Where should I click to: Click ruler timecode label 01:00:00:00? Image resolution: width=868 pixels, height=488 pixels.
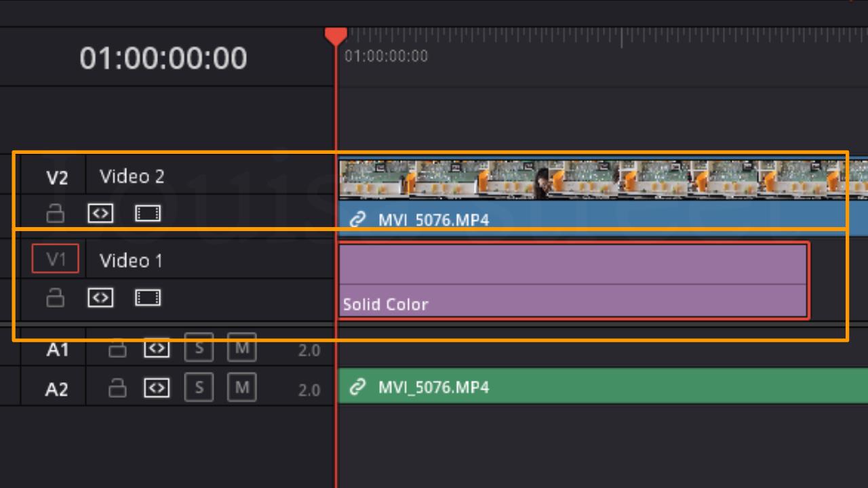tap(387, 56)
